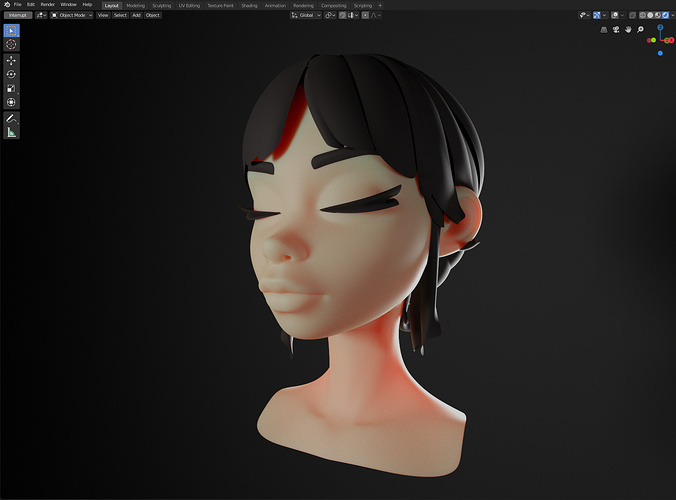The width and height of the screenshot is (676, 500).
Task: Open the Object Mode dropdown
Action: (72, 15)
